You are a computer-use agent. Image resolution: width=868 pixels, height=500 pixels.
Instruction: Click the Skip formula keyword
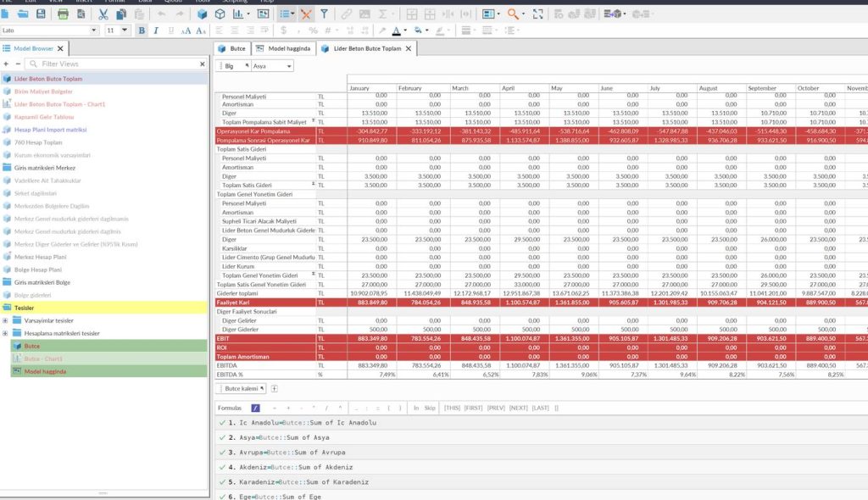tap(430, 408)
